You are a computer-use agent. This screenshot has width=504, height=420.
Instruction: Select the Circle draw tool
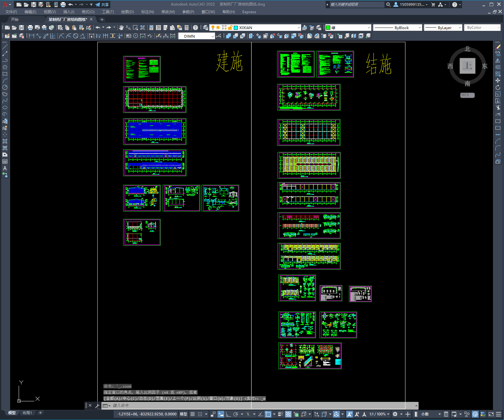coord(5,87)
